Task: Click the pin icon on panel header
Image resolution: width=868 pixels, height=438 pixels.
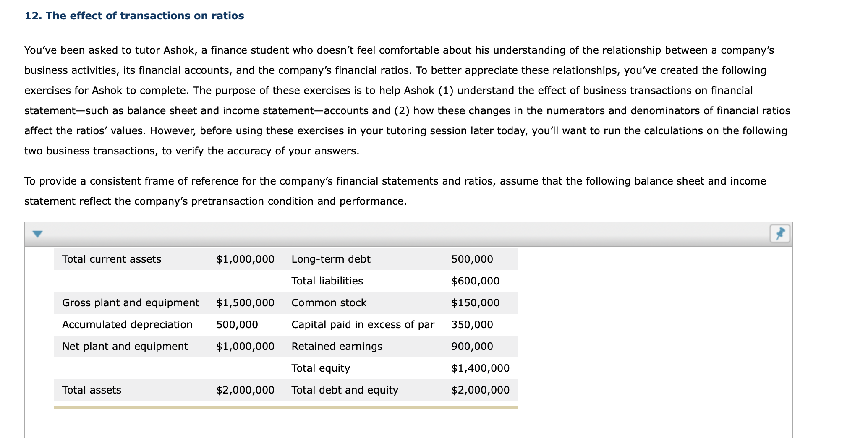Action: point(780,234)
